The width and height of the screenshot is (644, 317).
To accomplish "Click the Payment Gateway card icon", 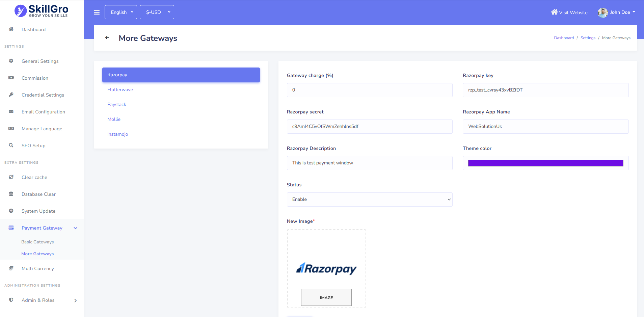I will click(x=11, y=228).
